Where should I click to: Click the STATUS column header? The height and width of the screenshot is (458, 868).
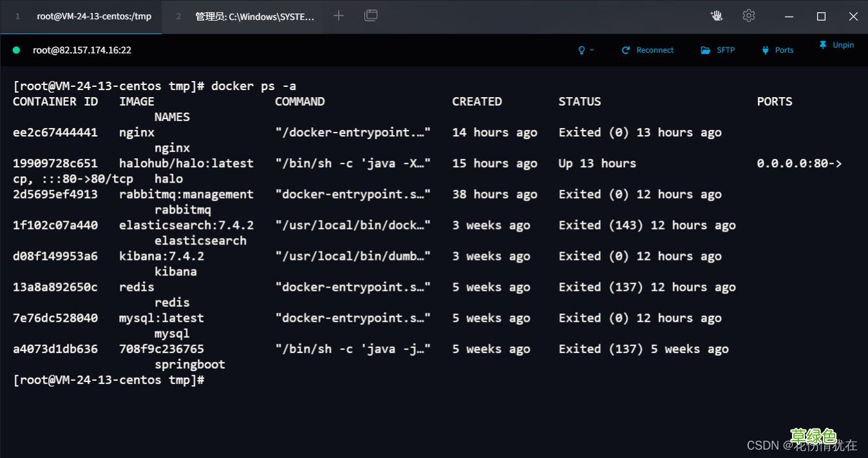pos(580,102)
